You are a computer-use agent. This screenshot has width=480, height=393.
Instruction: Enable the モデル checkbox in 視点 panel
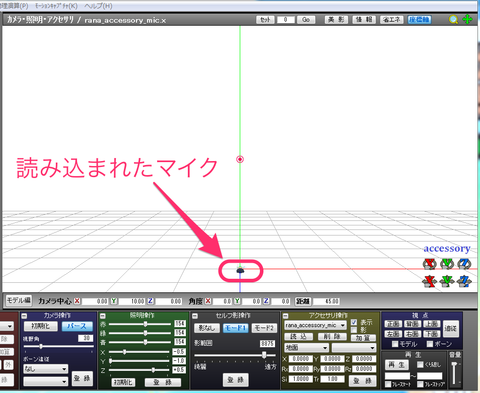tap(395, 344)
